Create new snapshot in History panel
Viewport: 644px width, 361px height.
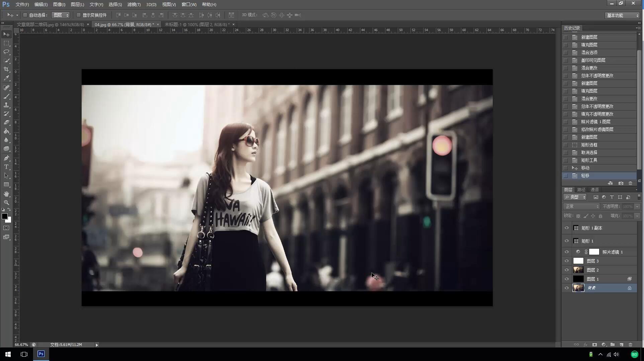pos(621,183)
